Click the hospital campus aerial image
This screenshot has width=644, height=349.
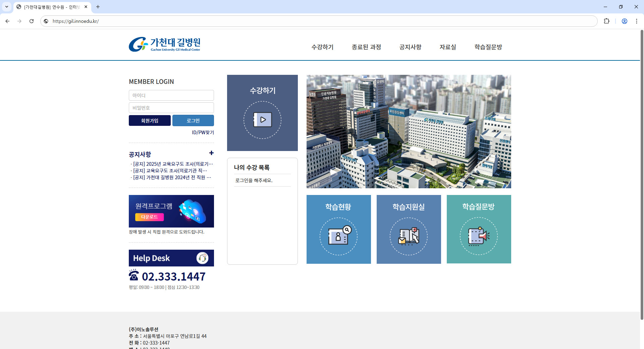click(x=409, y=132)
